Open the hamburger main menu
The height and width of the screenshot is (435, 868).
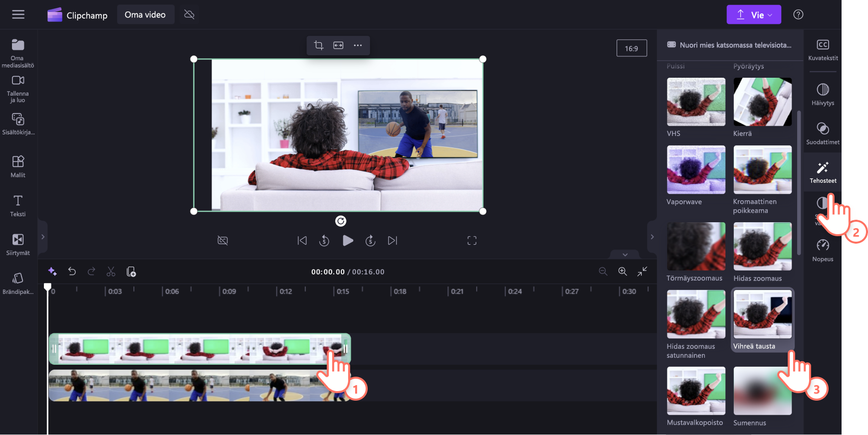click(x=18, y=14)
